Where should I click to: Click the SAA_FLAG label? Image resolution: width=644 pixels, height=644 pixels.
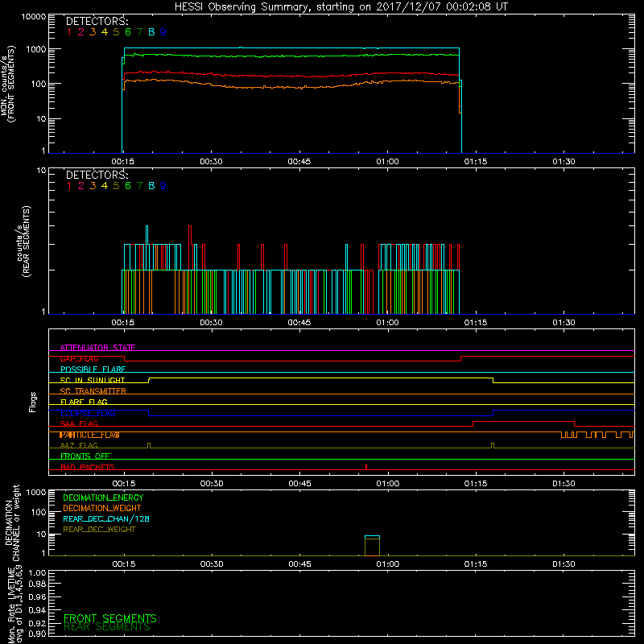pyautogui.click(x=79, y=423)
